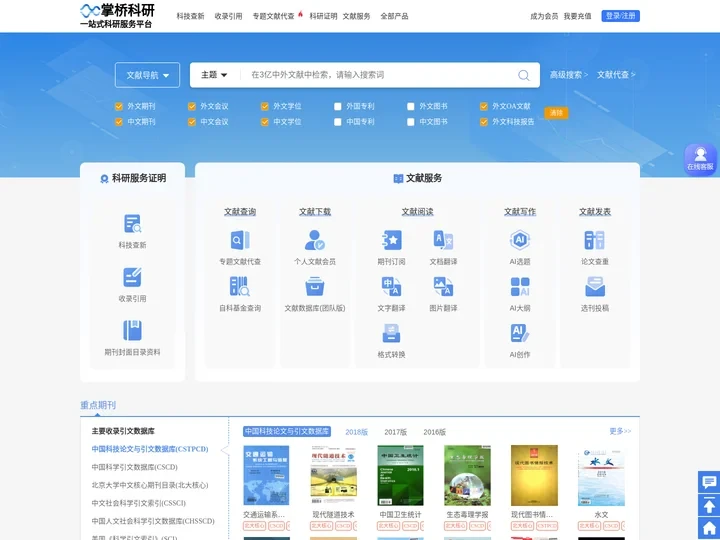Open the 主题 search field dropdown

(214, 75)
